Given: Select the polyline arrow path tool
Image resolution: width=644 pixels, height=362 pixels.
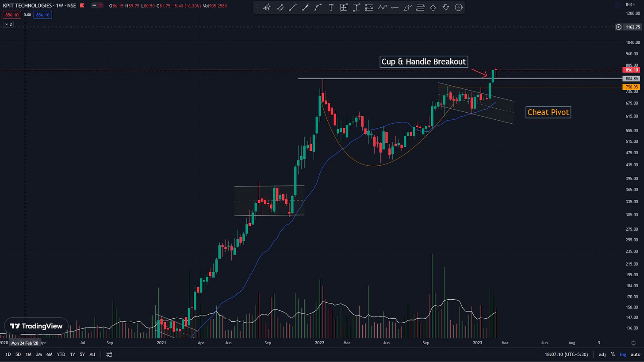Looking at the screenshot, I should [x=382, y=8].
